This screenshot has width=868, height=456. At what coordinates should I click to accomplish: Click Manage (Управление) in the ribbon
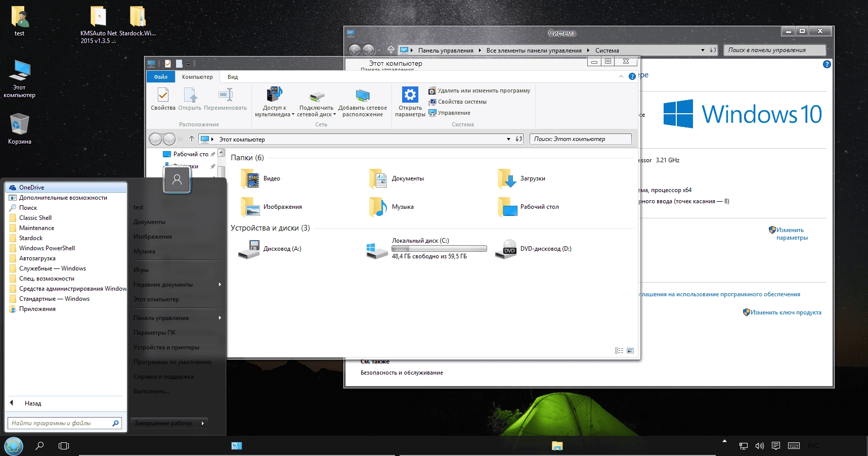449,113
